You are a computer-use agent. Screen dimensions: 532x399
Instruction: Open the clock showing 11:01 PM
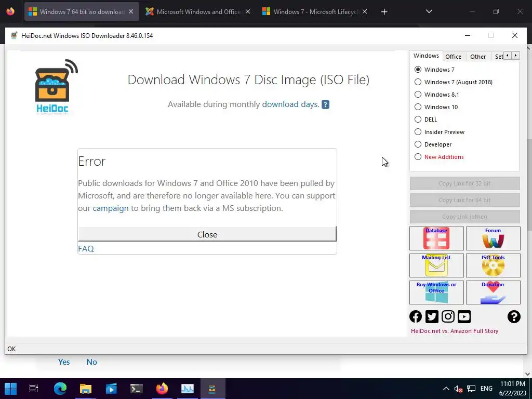[513, 389]
